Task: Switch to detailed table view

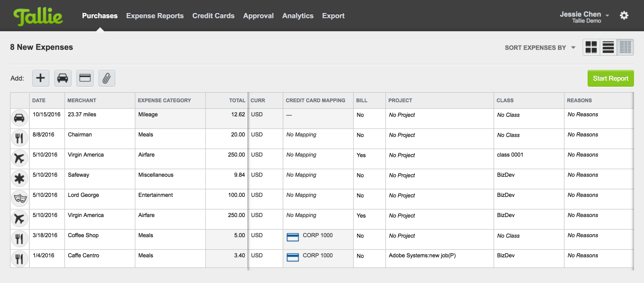Action: click(625, 47)
